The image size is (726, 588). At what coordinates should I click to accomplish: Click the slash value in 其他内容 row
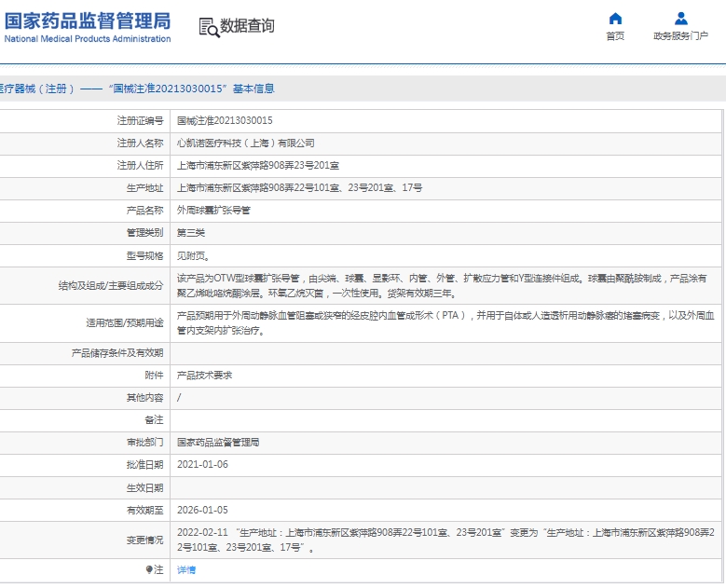coord(179,398)
